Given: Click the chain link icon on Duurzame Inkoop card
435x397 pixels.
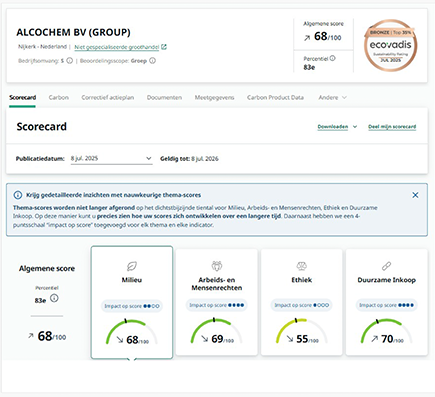Looking at the screenshot, I should click(387, 266).
